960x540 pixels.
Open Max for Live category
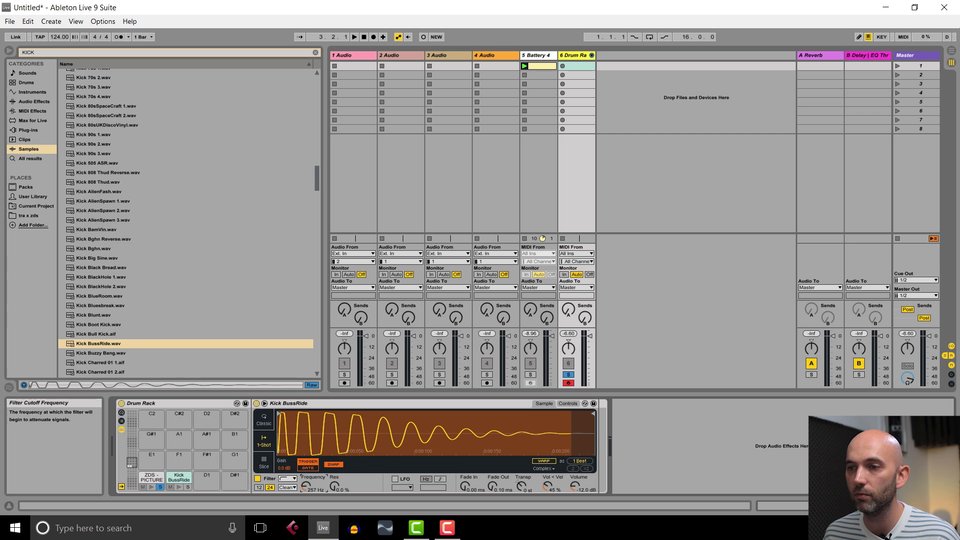32,121
